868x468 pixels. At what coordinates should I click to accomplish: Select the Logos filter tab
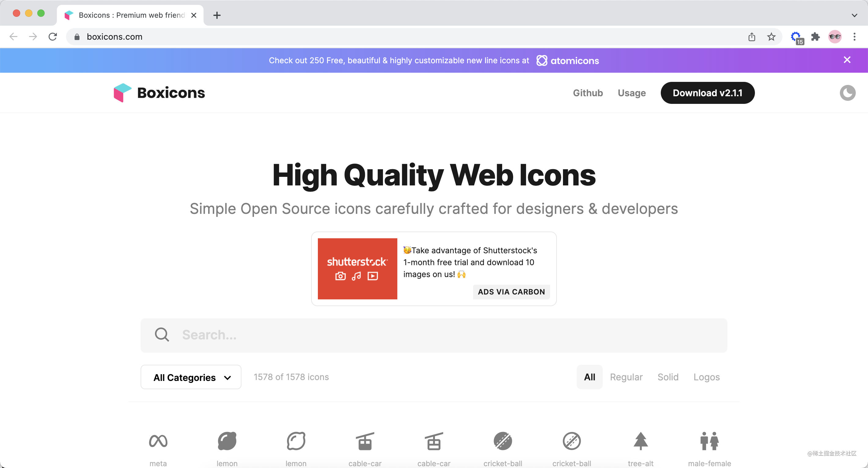point(706,377)
